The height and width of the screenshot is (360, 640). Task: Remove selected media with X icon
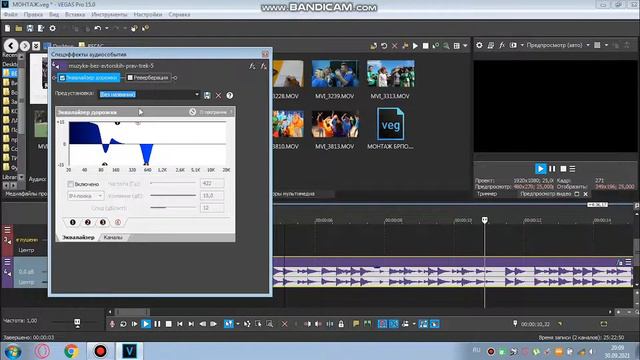[x=394, y=46]
